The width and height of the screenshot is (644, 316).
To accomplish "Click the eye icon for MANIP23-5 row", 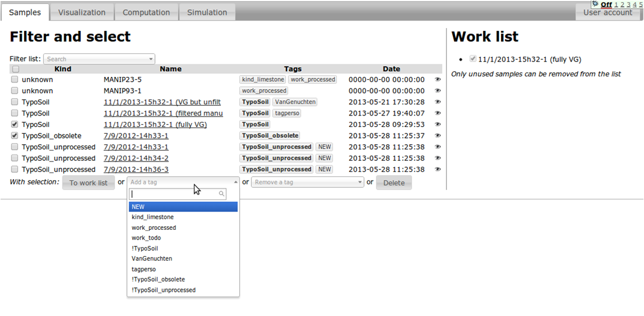I will (437, 80).
